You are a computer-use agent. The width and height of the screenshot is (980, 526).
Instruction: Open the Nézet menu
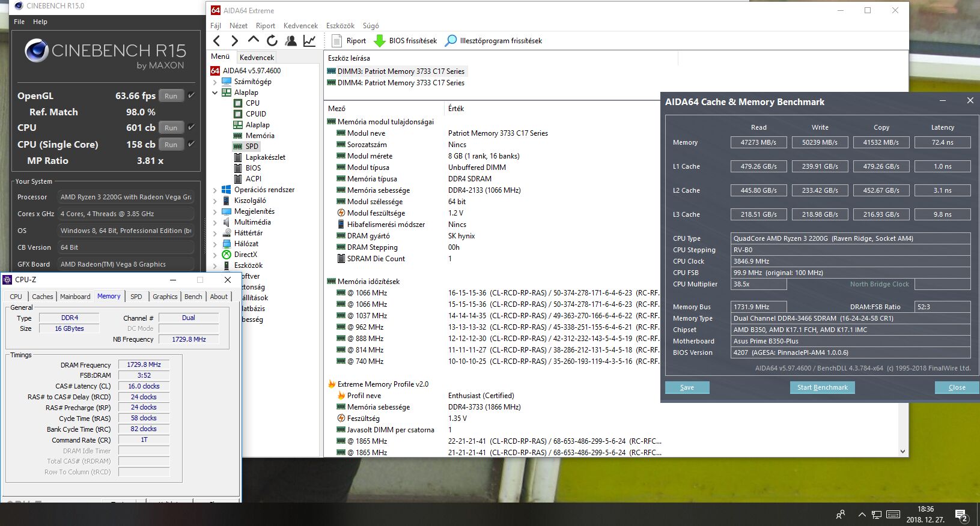coord(239,26)
